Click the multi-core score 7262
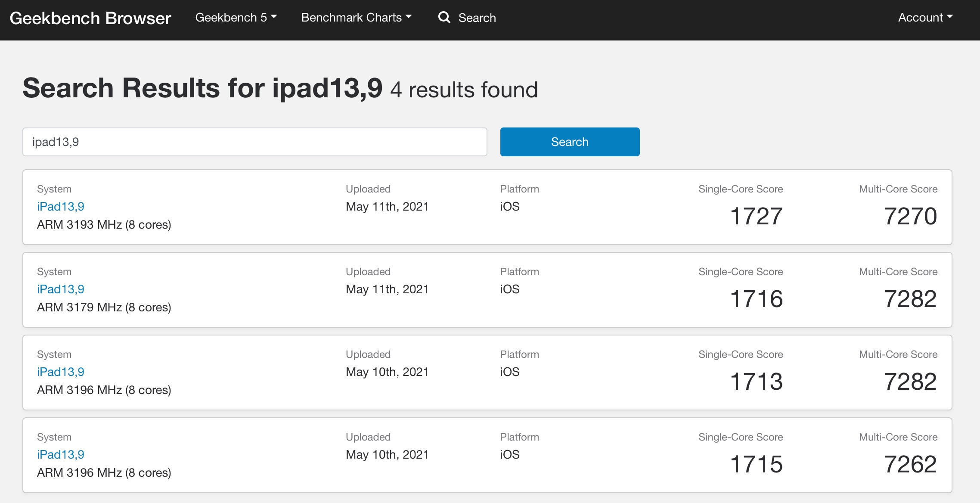The width and height of the screenshot is (980, 503). [910, 464]
